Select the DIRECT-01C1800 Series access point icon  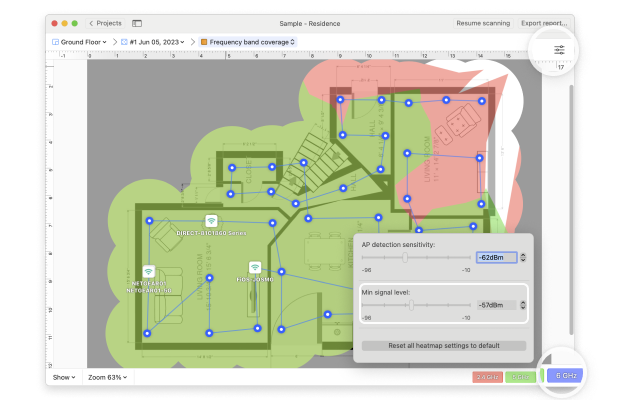(211, 221)
